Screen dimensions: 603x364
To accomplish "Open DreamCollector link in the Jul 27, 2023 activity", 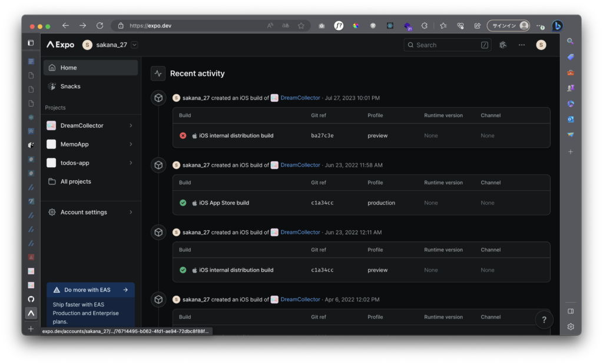I will (300, 98).
